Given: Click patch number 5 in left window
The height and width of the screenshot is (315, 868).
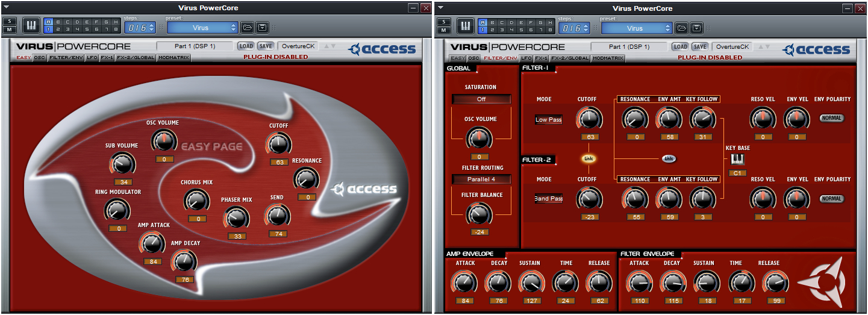Looking at the screenshot, I should click(87, 30).
